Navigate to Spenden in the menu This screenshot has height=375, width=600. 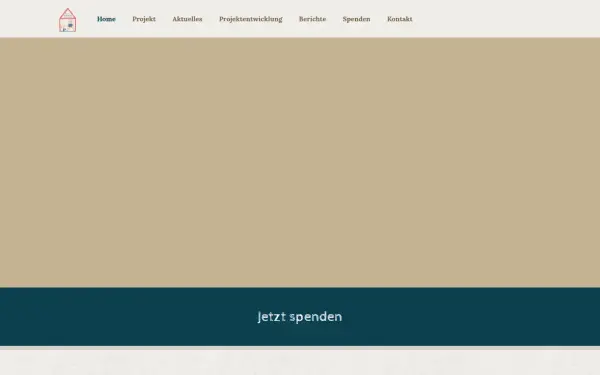click(x=356, y=19)
